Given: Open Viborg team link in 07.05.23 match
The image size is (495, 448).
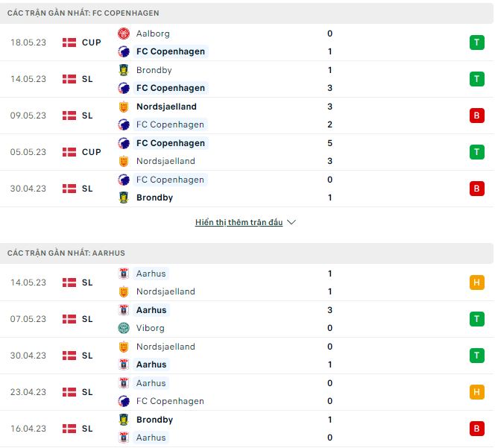Looking at the screenshot, I should pos(151,328).
